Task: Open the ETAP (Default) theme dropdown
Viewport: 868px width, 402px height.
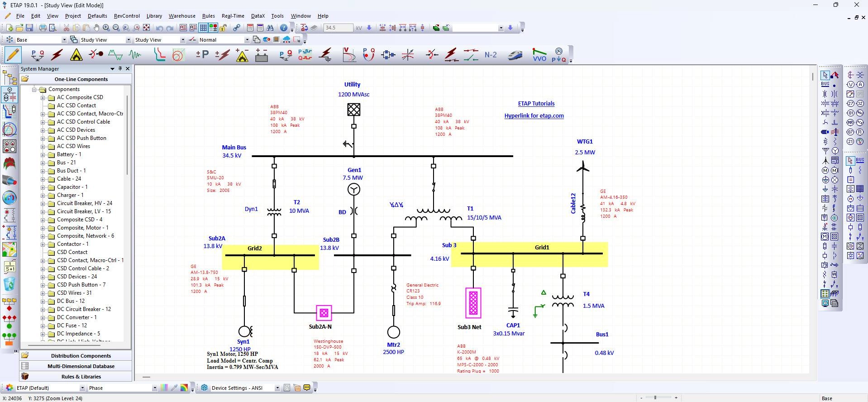Action: [82, 388]
